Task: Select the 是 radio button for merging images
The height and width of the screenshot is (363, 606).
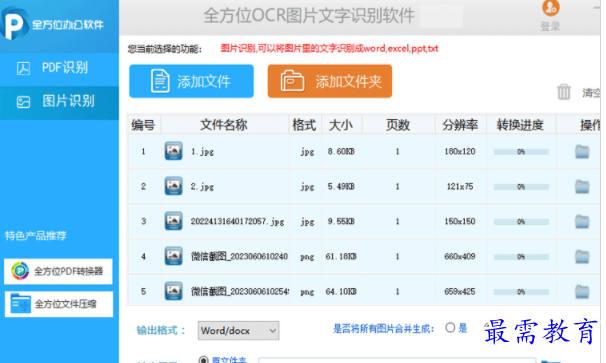Action: pyautogui.click(x=450, y=328)
